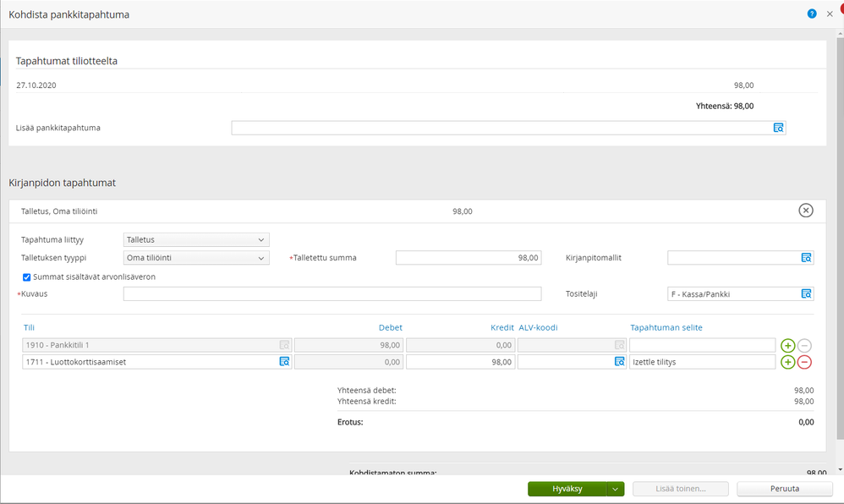
Task: Click the Yhteensä: 98,00 total
Action: (x=725, y=106)
